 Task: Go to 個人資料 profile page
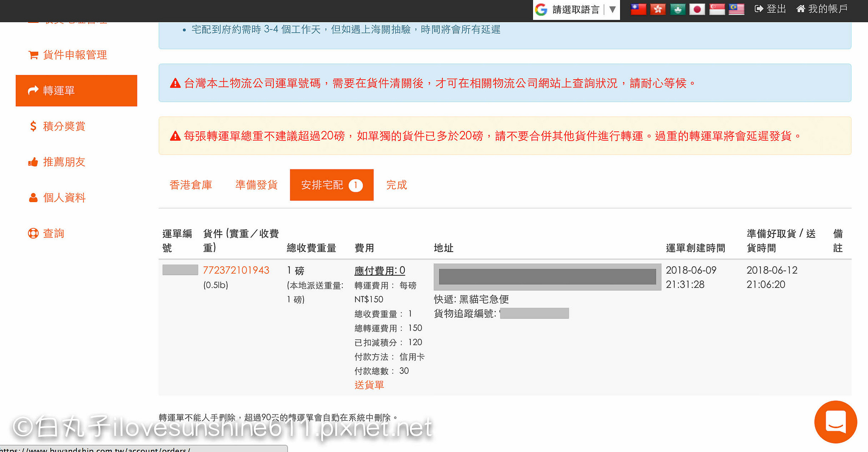[x=64, y=198]
